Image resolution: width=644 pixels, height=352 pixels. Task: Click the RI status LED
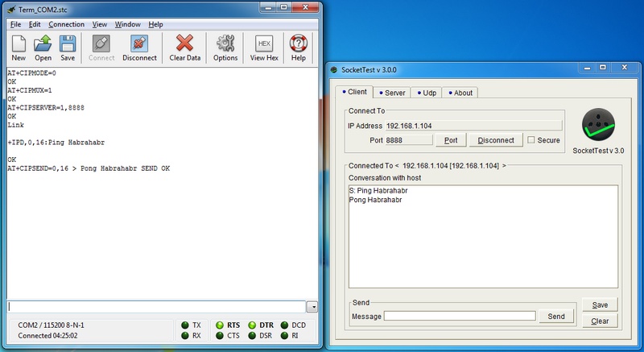(284, 336)
